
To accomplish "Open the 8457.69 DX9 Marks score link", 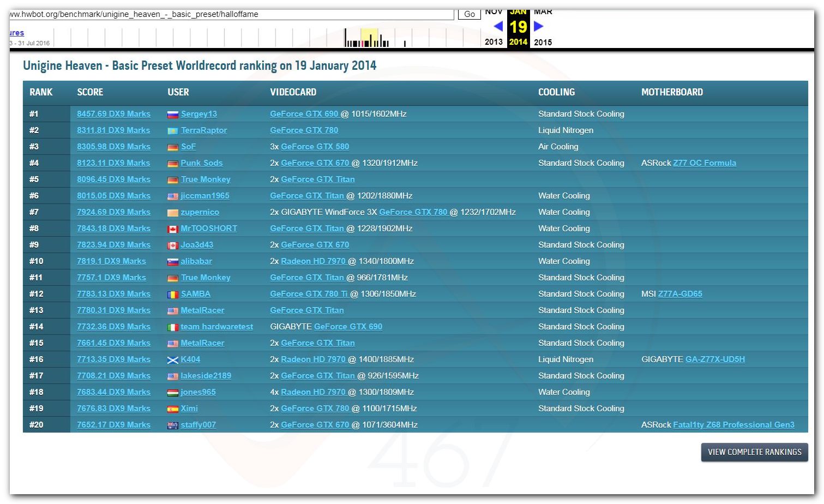I will pyautogui.click(x=113, y=114).
